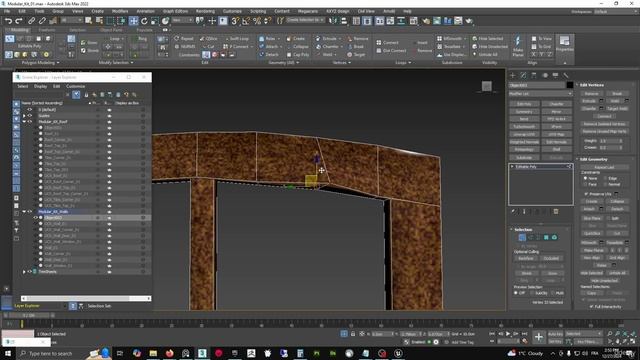Open the Modifiers menu
Viewport: 640px width, 360px height.
tap(120, 11)
